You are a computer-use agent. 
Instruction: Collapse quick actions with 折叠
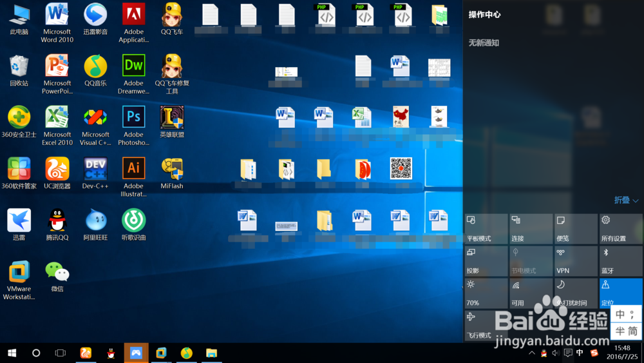(626, 201)
